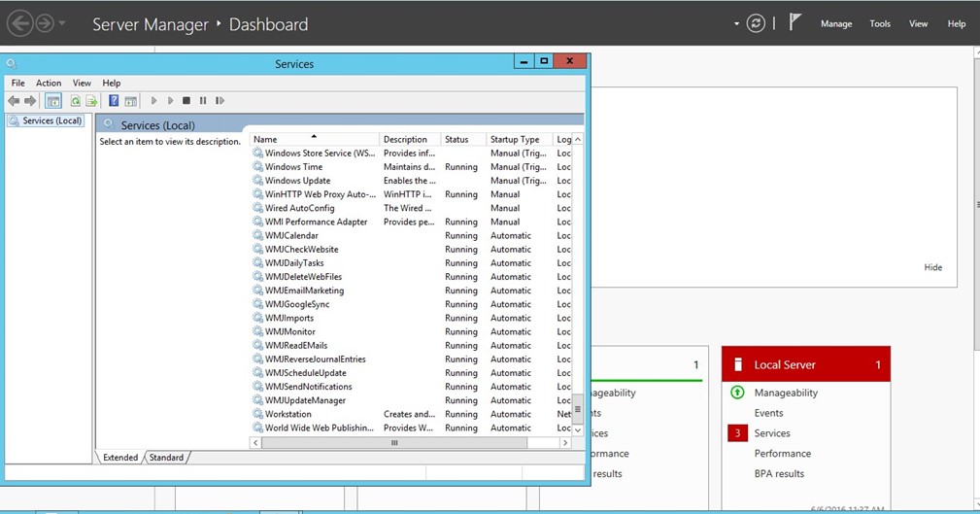Sort by the Description column header
This screenshot has width=980, height=514.
[x=410, y=139]
